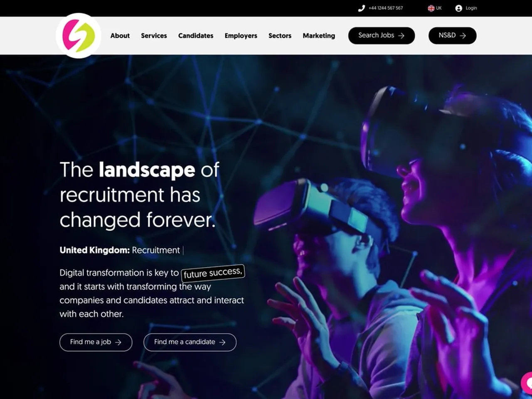Expand the Candidates navigation item
Image resolution: width=532 pixels, height=399 pixels.
point(196,36)
